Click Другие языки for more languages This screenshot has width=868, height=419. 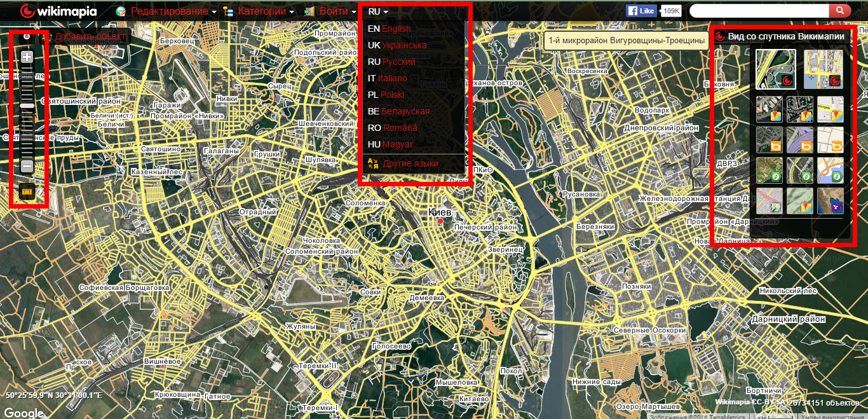click(410, 163)
